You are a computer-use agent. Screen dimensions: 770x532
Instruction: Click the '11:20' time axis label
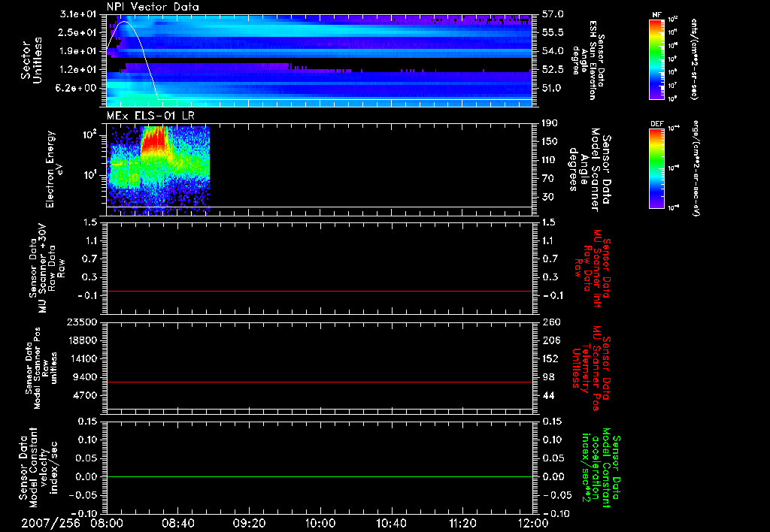pos(462,523)
